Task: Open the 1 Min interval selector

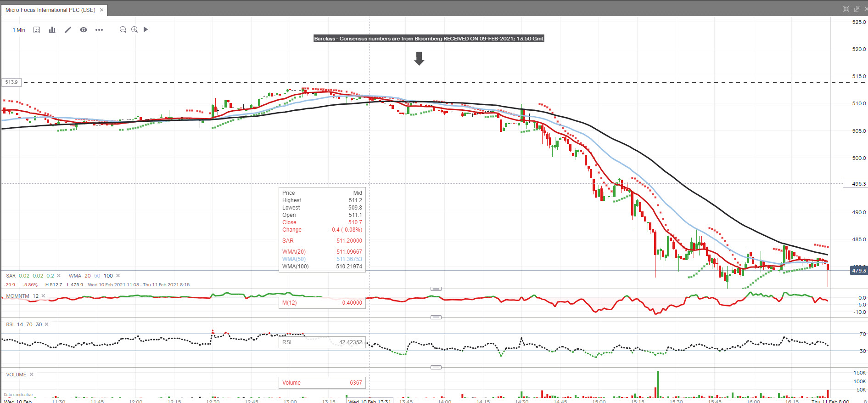Action: [19, 30]
